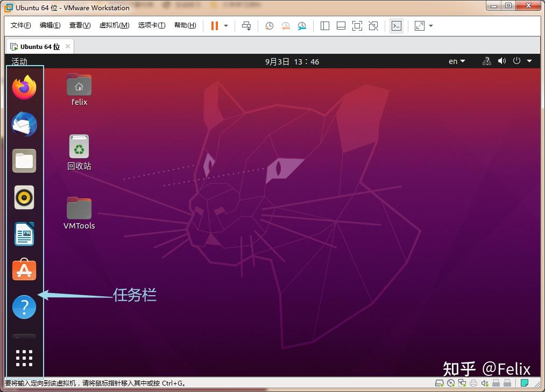Click the date and time in the top bar

click(x=291, y=61)
